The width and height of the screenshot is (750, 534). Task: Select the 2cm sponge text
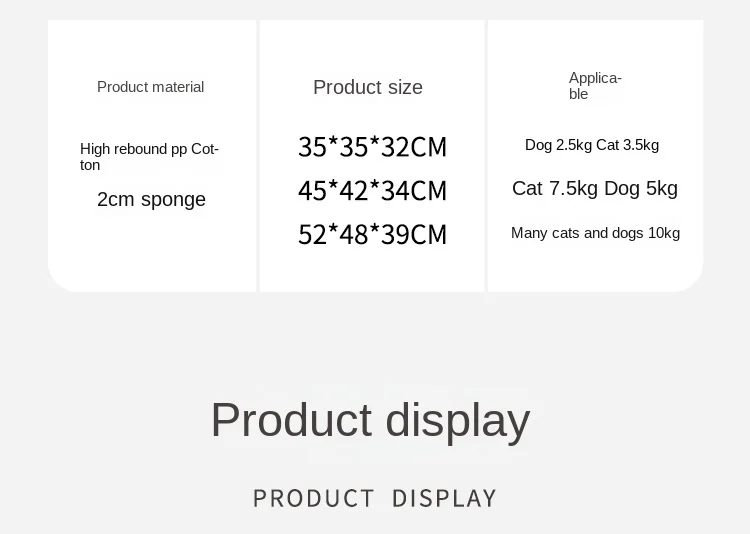(x=151, y=200)
